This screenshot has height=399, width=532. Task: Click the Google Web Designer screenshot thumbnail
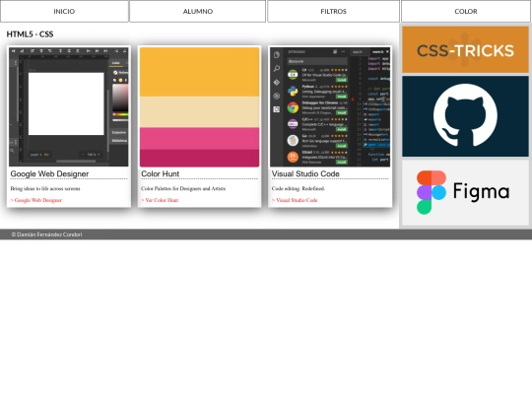click(69, 106)
